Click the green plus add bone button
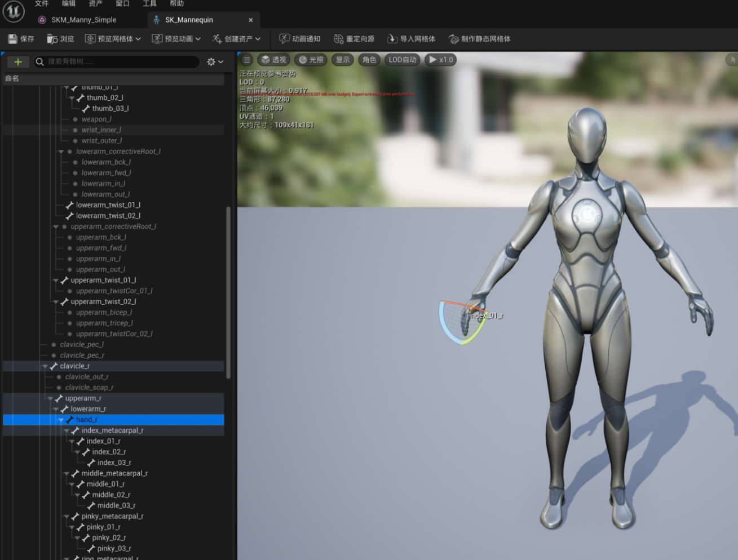 18,62
